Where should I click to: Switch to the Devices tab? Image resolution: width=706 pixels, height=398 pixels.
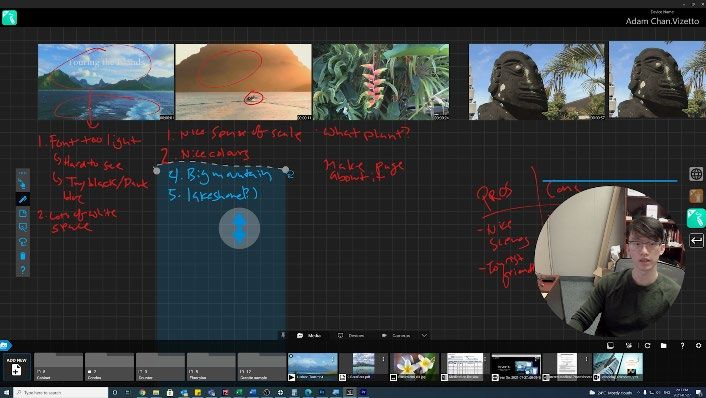pos(351,335)
